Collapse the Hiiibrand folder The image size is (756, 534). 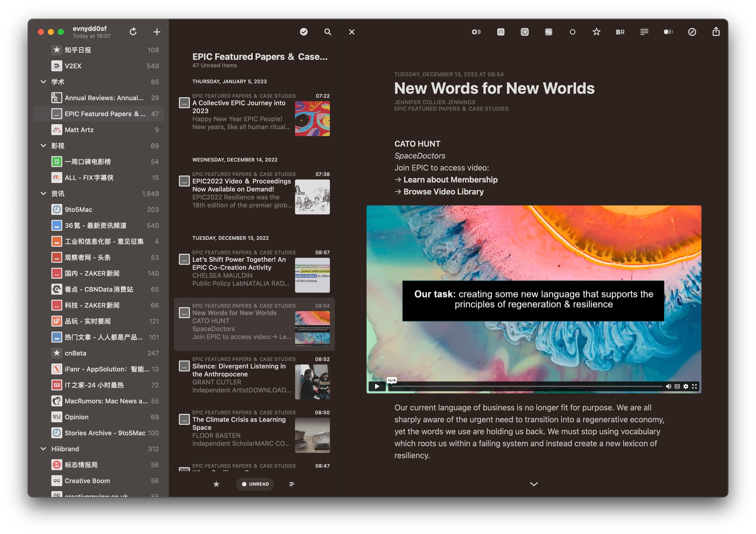pyautogui.click(x=43, y=449)
